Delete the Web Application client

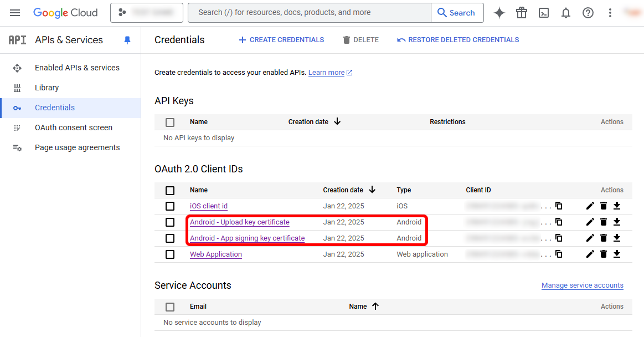tap(604, 254)
